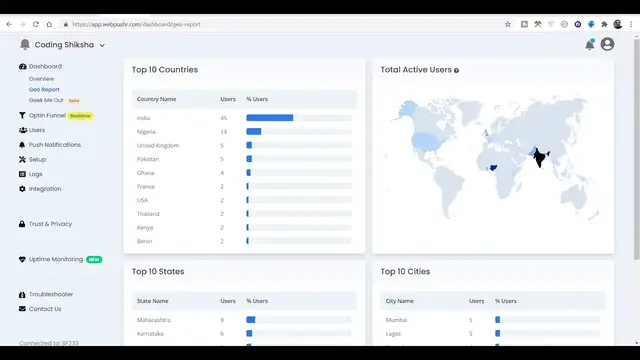Click the Coding Shiksha bell logo
The height and width of the screenshot is (360, 640).
[x=25, y=44]
